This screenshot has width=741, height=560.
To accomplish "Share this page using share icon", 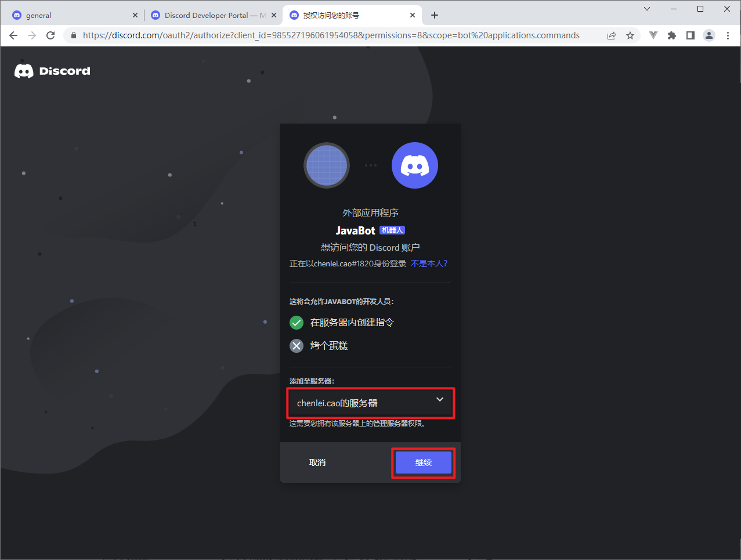I will click(612, 35).
